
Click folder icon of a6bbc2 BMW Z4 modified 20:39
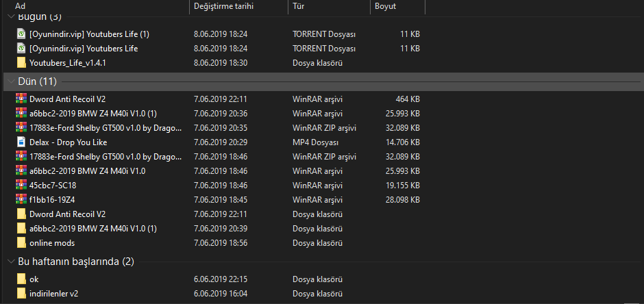(x=21, y=228)
